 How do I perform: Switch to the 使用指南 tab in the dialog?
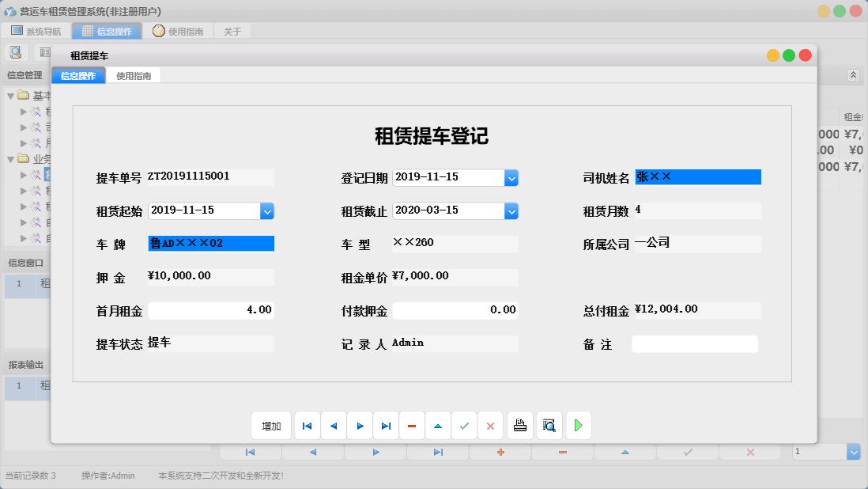pos(134,75)
